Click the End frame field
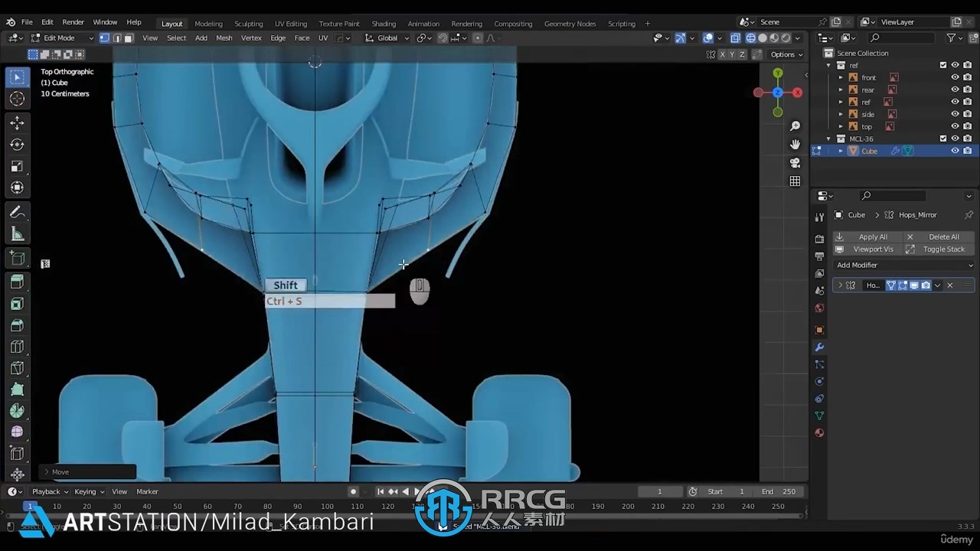Viewport: 980px width, 551px height. tap(779, 491)
